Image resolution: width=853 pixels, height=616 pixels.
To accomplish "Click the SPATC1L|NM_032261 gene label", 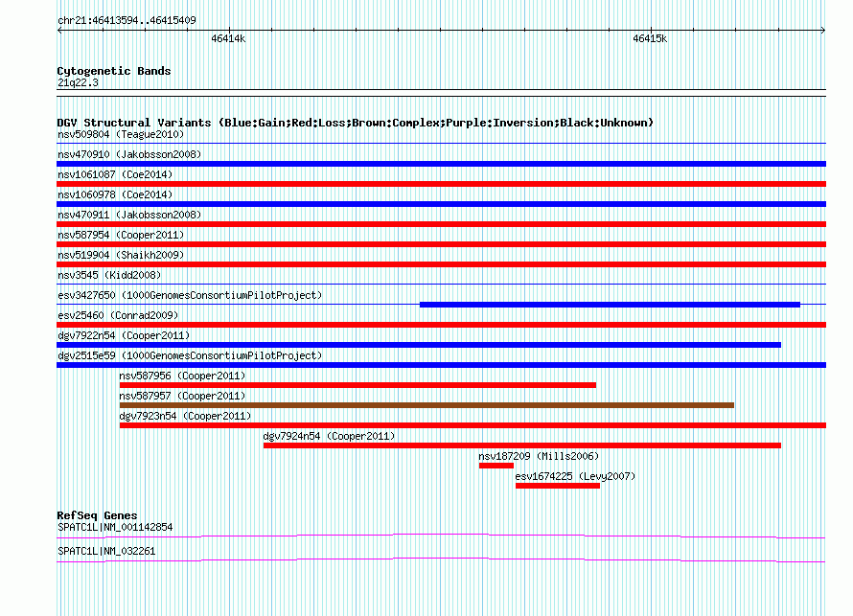I will click(x=106, y=551).
